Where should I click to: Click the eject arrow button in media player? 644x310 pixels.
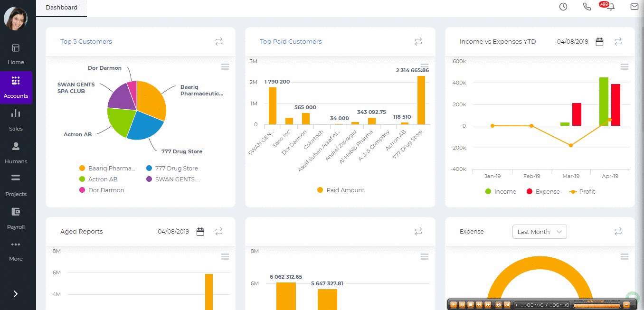(x=626, y=304)
